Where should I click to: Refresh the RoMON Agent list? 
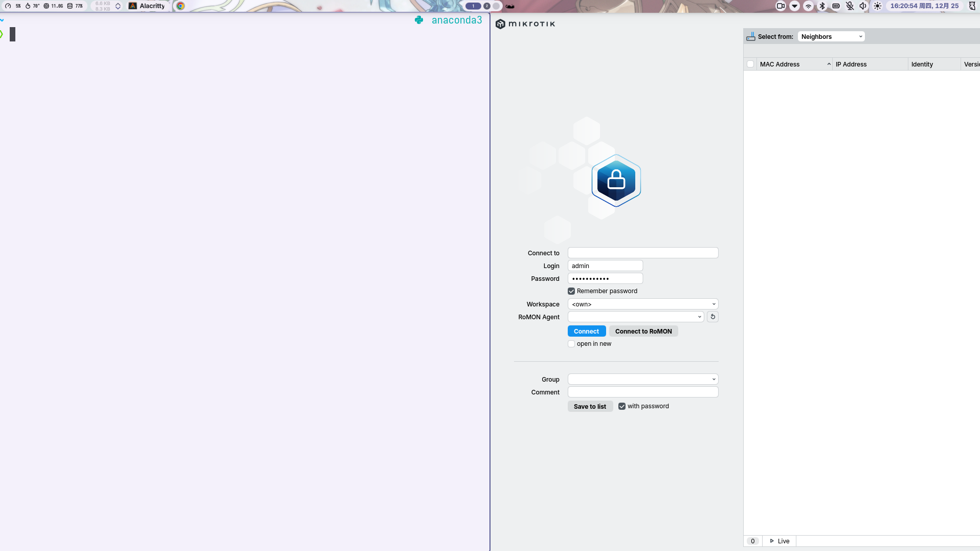pos(712,317)
